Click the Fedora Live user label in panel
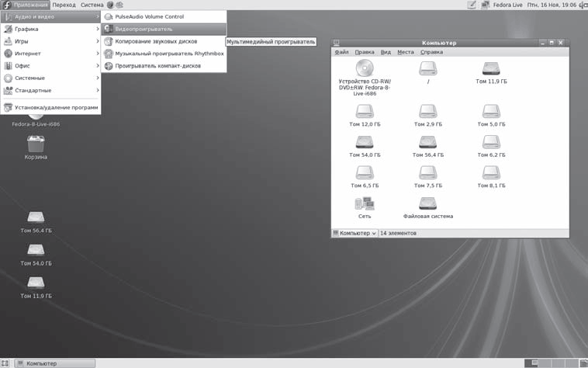 pos(506,5)
